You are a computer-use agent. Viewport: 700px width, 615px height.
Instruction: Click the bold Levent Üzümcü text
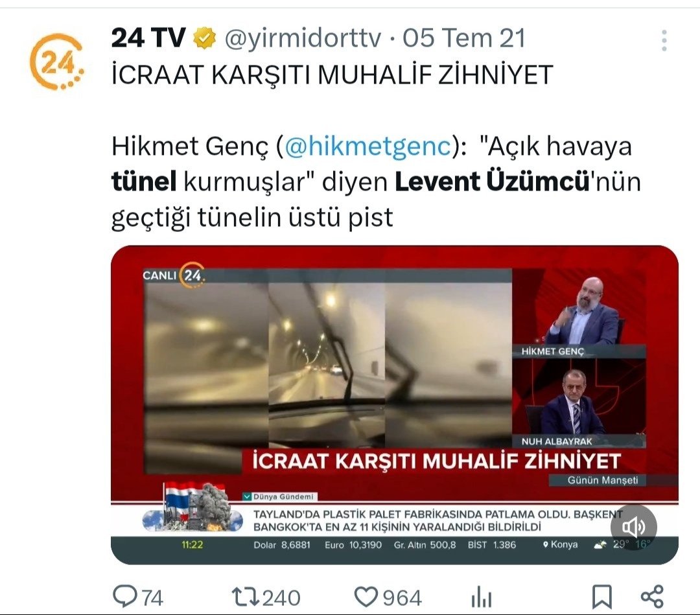(x=492, y=181)
